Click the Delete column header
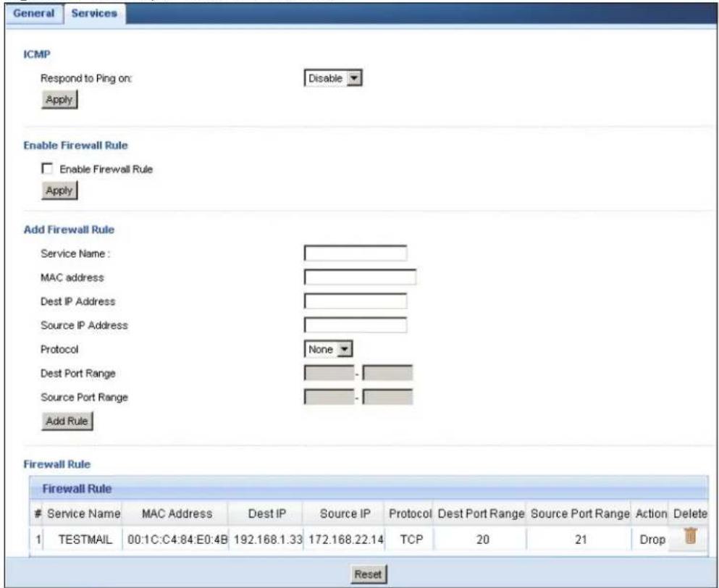Viewport: 719px width, 588px height. [690, 513]
